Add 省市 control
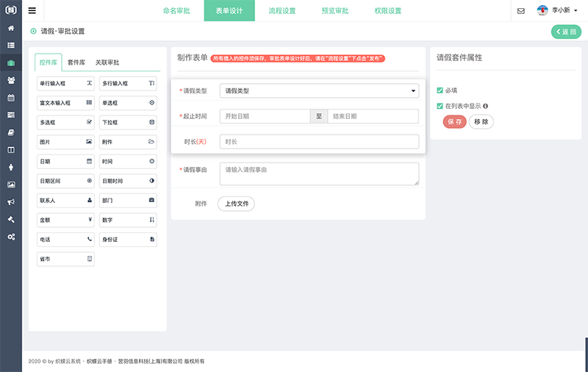 (x=65, y=259)
